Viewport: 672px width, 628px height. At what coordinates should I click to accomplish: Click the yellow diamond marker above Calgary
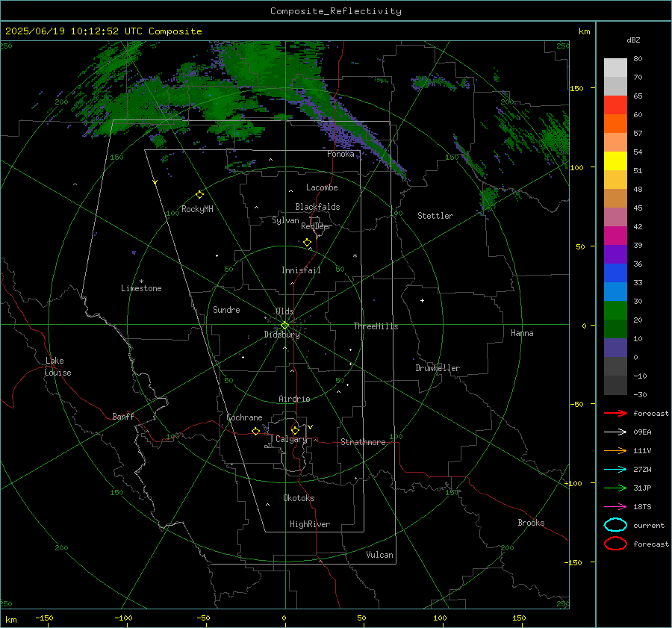click(295, 430)
